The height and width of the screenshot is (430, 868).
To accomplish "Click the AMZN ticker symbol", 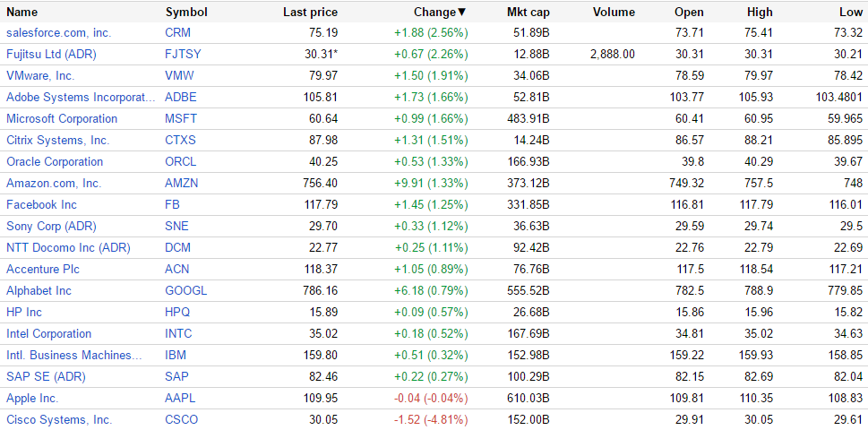I will [x=182, y=183].
